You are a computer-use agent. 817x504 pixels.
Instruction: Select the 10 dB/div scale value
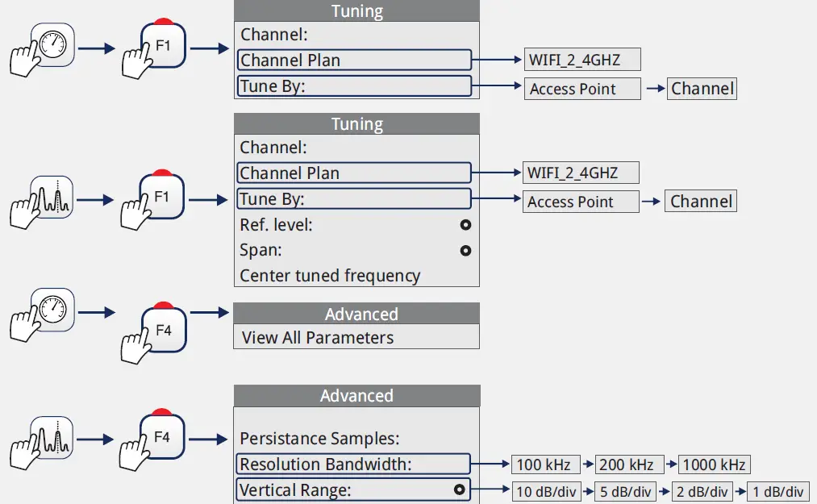[x=546, y=491]
